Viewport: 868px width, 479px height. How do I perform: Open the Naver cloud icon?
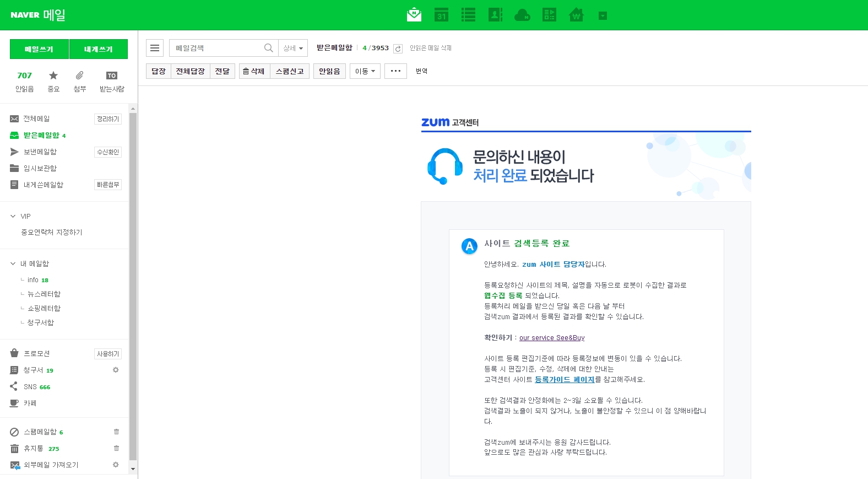point(522,15)
